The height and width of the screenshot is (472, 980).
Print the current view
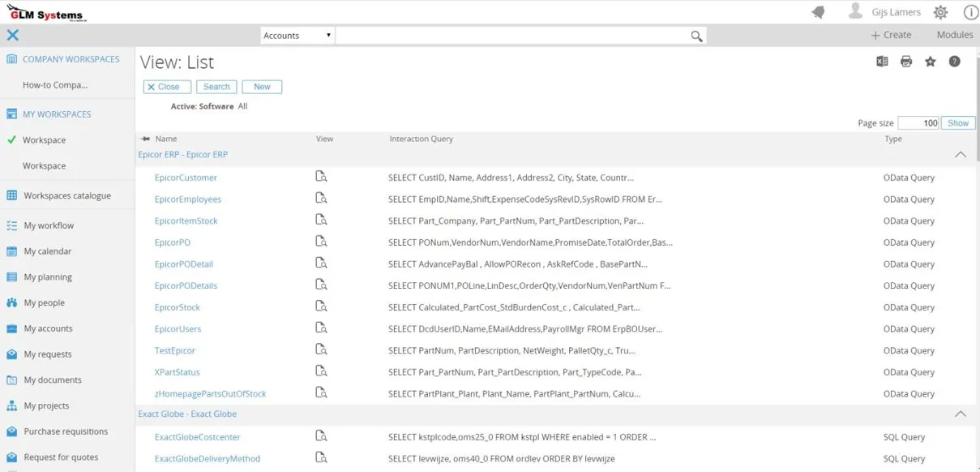(906, 61)
